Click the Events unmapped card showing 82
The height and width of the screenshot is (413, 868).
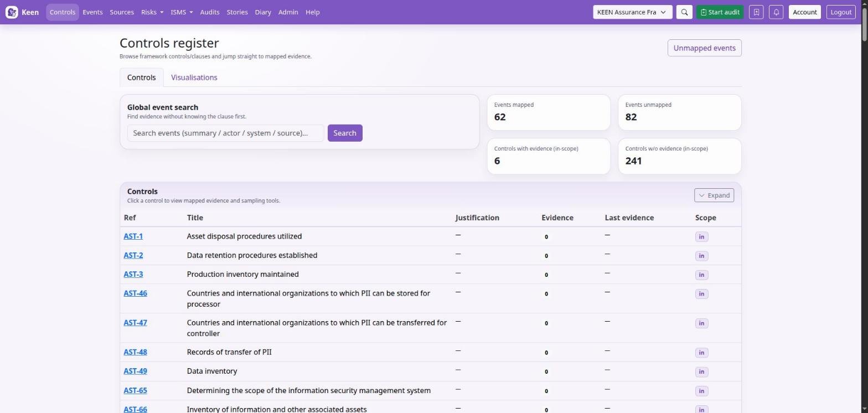(680, 112)
